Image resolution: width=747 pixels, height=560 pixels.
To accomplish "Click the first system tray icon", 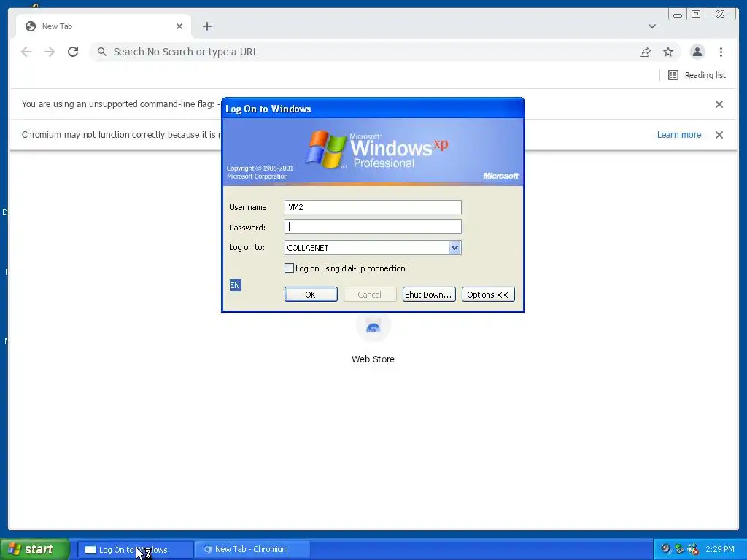I will tap(665, 550).
